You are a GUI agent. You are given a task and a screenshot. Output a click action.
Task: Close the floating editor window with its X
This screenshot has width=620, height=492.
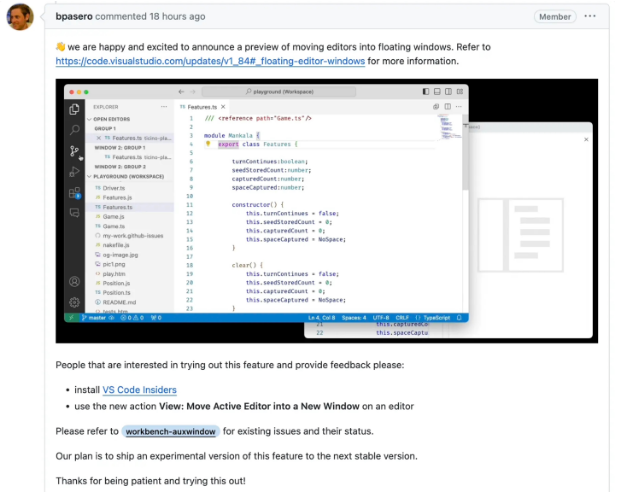[x=586, y=140]
